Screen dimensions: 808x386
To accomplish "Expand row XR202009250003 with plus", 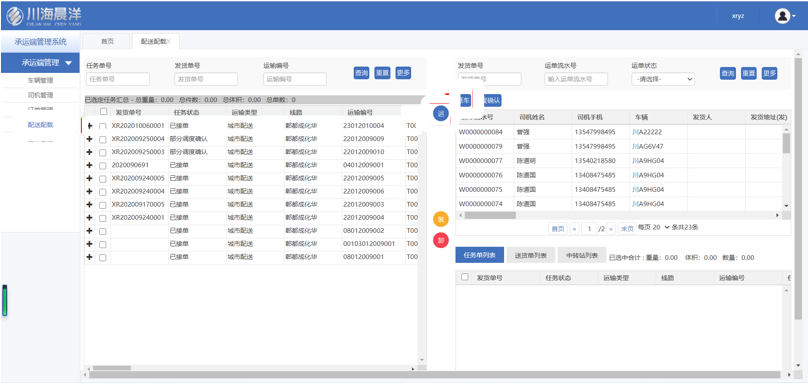I will coord(89,153).
